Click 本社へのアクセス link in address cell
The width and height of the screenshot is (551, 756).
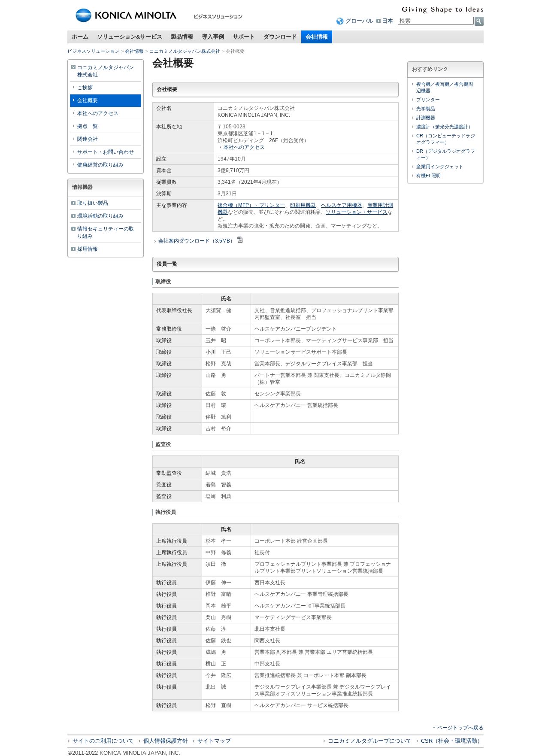[244, 147]
